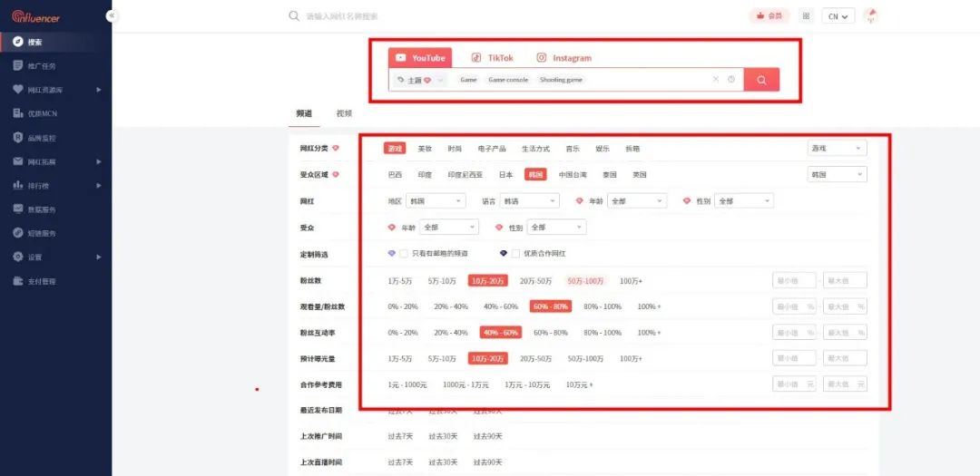The image size is (980, 476).
Task: Select 过去30天 in 上次推广时间 row
Action: [443, 436]
